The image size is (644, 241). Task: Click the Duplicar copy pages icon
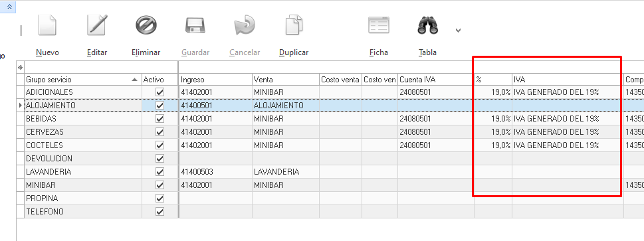pos(294,25)
